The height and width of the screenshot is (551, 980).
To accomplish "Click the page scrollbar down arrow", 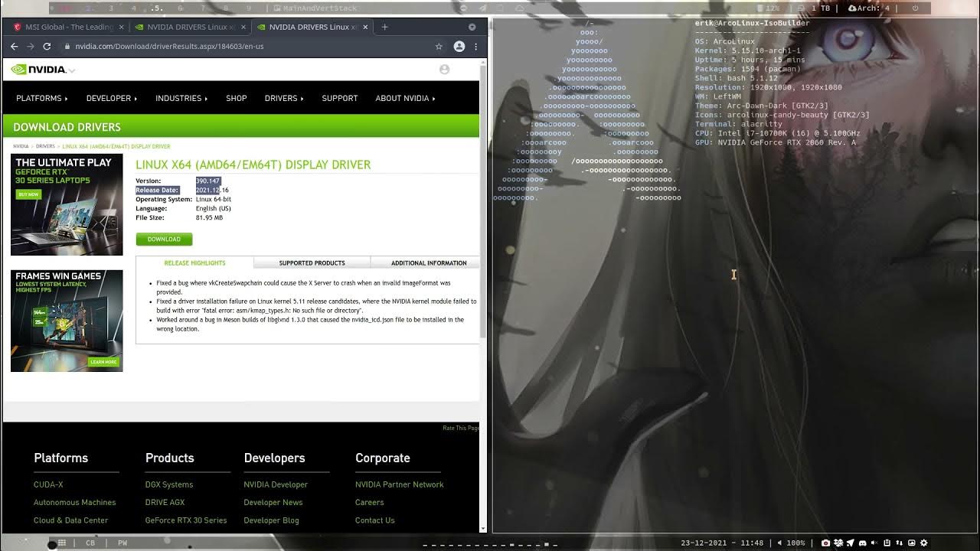I will click(482, 528).
